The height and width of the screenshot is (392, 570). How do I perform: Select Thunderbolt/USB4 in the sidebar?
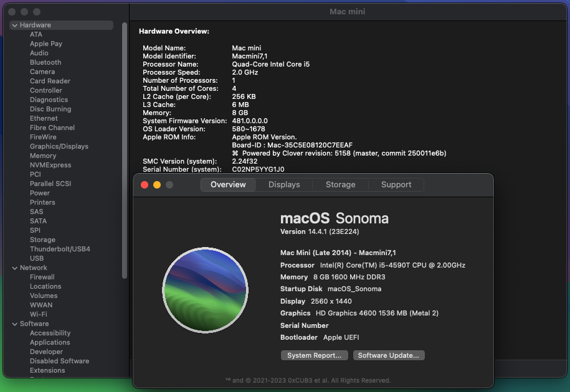(x=60, y=249)
